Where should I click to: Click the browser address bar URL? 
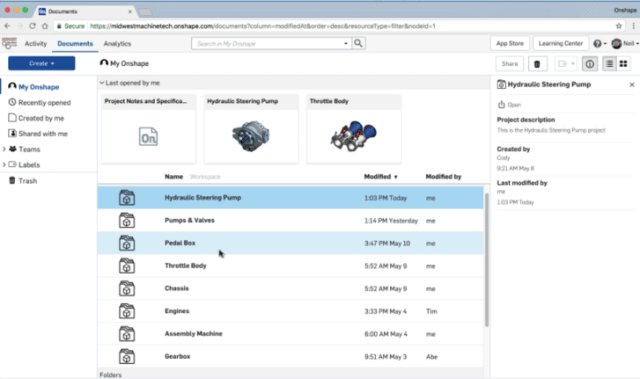(263, 26)
